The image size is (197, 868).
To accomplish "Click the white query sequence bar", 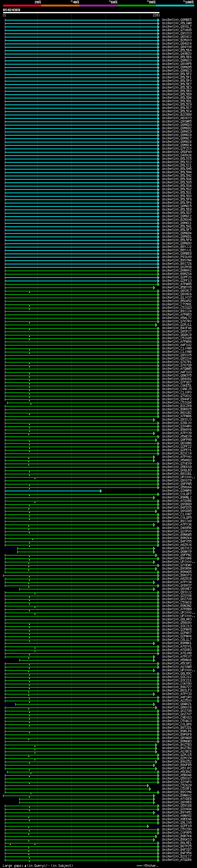I will tap(81, 12).
